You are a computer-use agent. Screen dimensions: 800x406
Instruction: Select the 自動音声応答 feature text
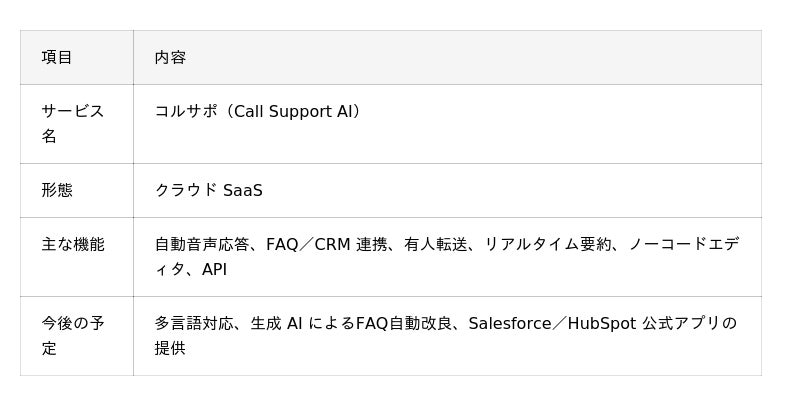pyautogui.click(x=201, y=244)
